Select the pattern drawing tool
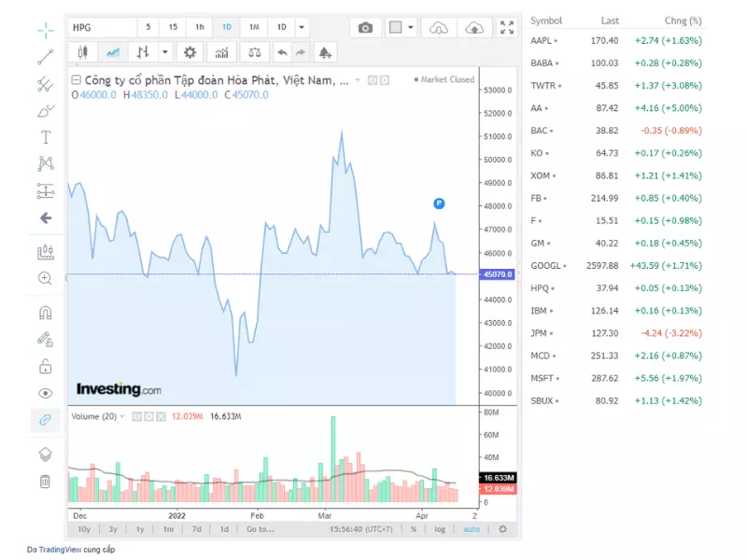The image size is (747, 560). point(46,164)
